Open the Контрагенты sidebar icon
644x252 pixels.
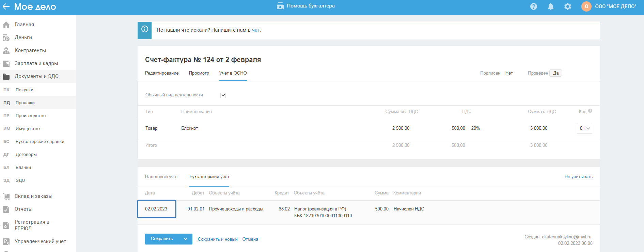point(6,51)
